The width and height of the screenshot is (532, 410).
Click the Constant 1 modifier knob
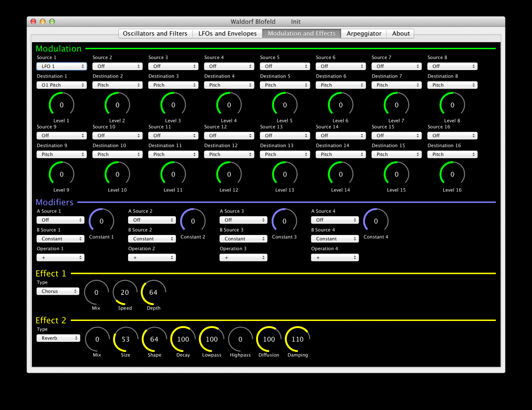102,221
